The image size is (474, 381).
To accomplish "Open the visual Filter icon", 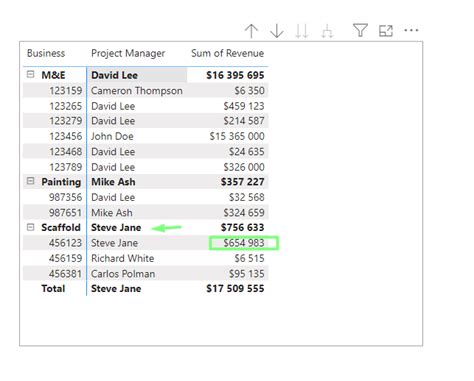I will click(x=360, y=30).
